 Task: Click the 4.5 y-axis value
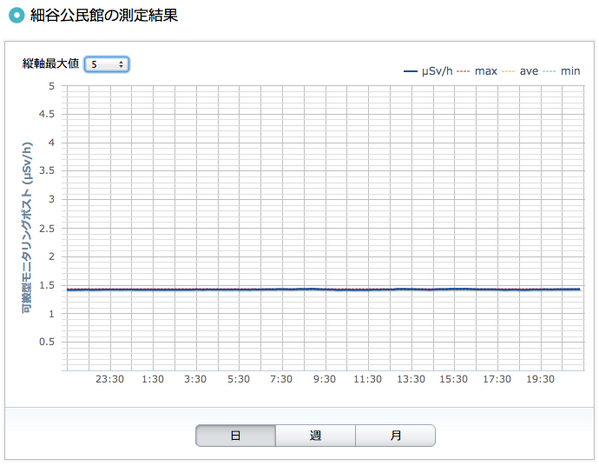[x=47, y=114]
